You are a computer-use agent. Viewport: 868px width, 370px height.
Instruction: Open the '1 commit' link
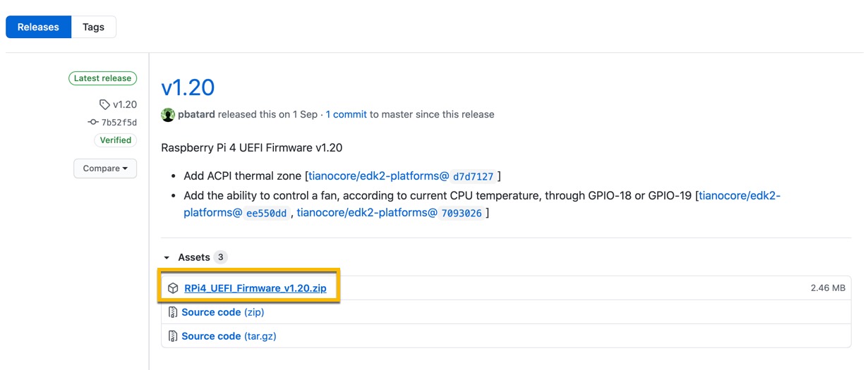[346, 114]
